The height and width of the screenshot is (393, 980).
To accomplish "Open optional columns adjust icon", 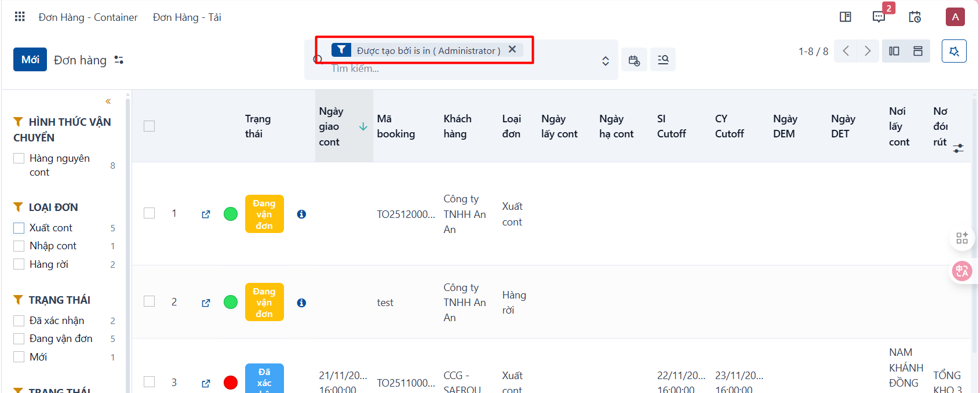I will pyautogui.click(x=959, y=148).
